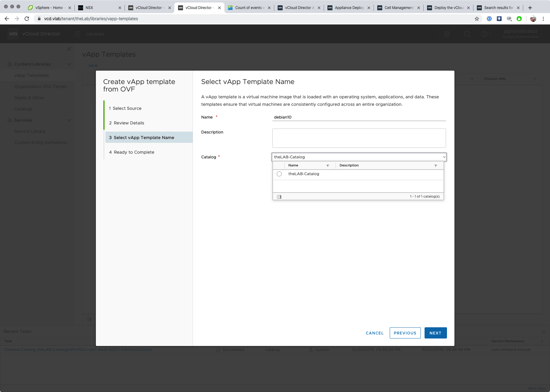This screenshot has height=392, width=550.
Task: Open Media & Other in sidebar
Action: pyautogui.click(x=29, y=98)
